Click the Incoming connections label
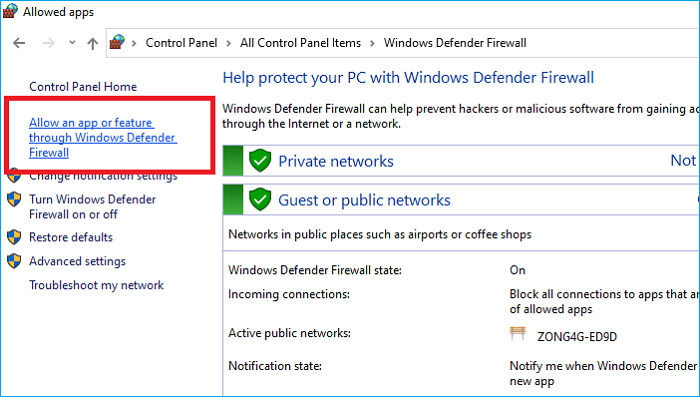Screen dimensions: 700x397 tap(289, 294)
